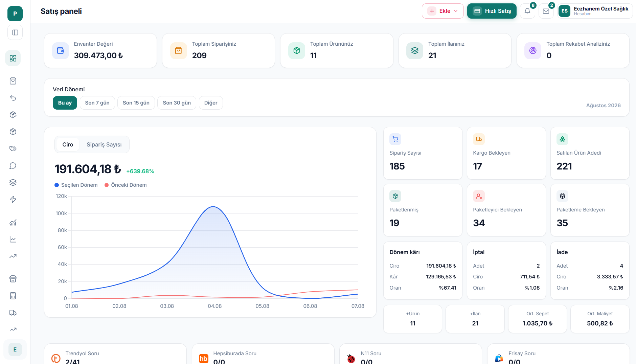Click the Satış paneli page title

(x=61, y=11)
